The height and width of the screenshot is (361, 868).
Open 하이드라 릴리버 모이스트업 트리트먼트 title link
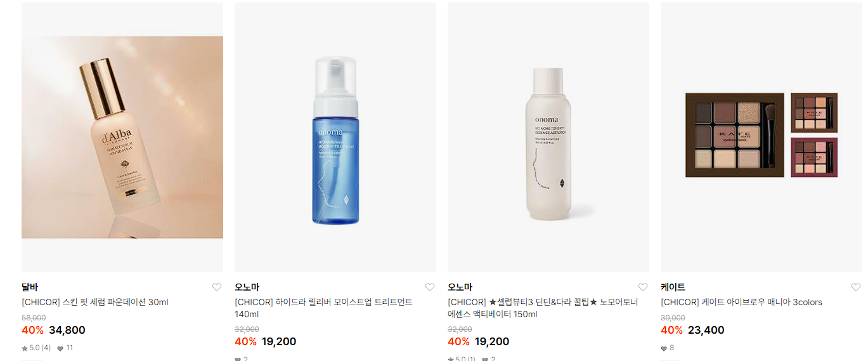(323, 308)
